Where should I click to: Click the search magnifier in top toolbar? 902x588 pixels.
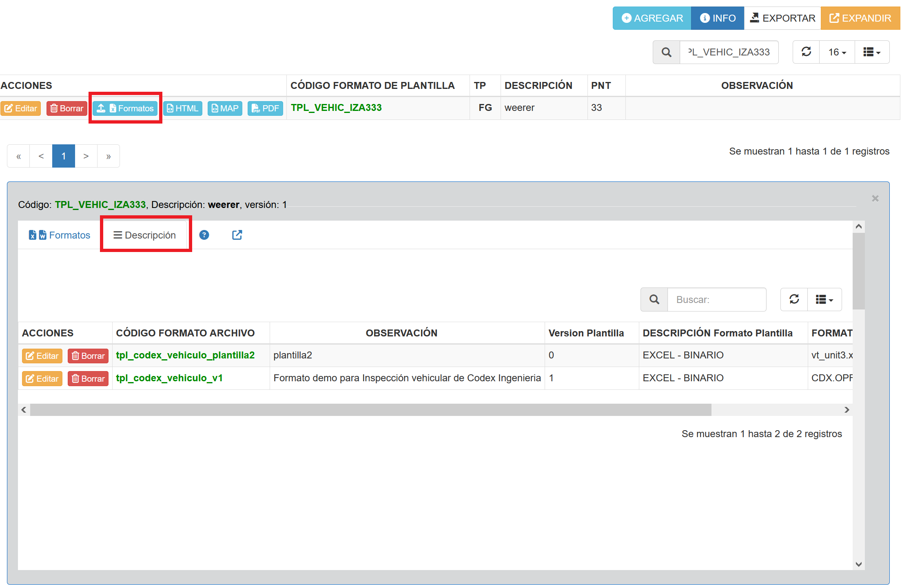666,52
